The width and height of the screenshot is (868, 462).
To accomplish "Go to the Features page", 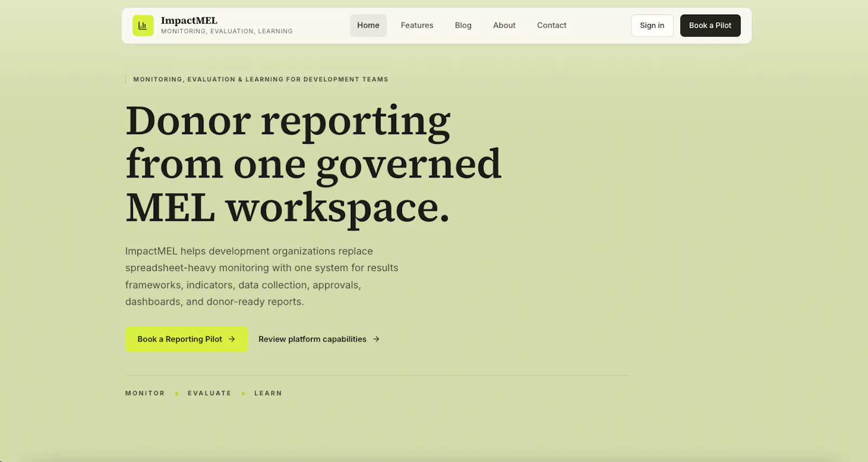I will click(417, 26).
